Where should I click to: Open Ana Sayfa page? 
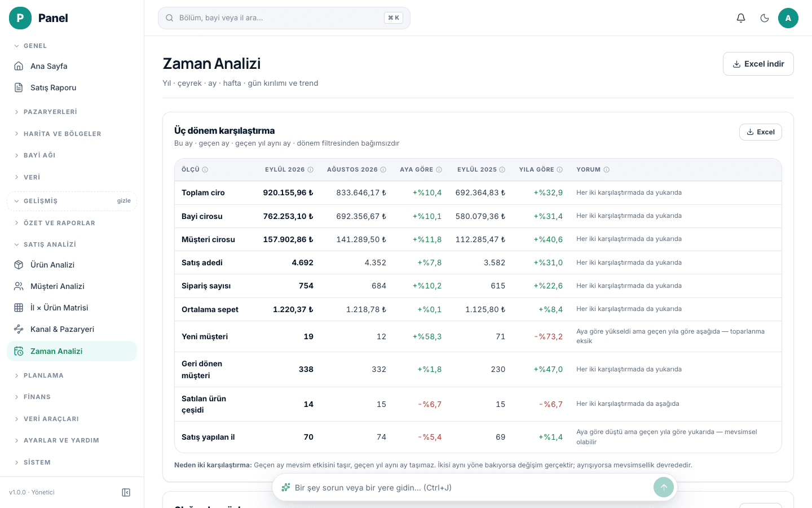72,66
